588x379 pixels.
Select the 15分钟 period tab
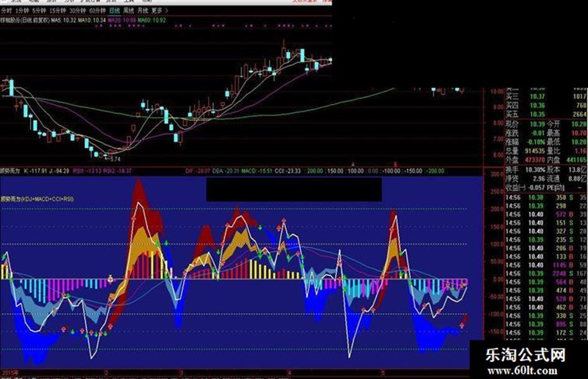[57, 11]
